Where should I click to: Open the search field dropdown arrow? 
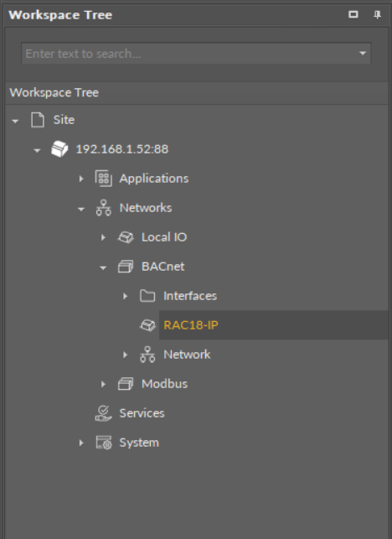pos(363,54)
